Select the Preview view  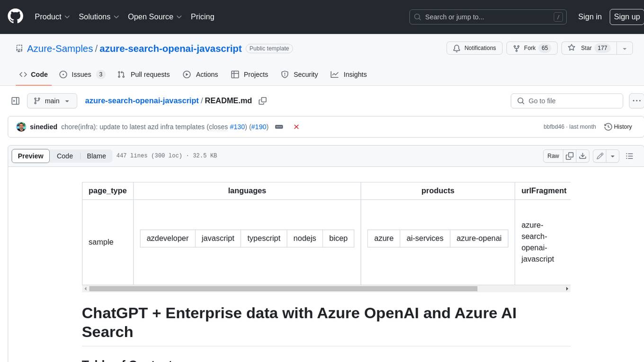click(31, 156)
